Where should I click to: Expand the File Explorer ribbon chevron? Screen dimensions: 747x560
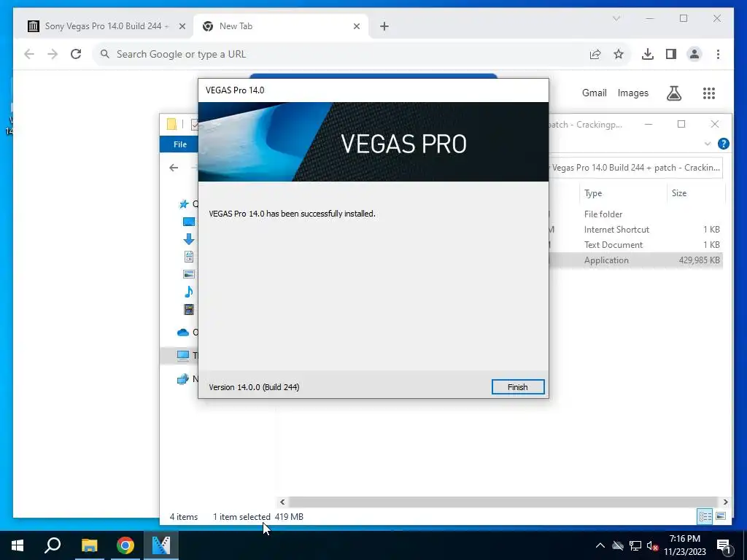click(708, 144)
